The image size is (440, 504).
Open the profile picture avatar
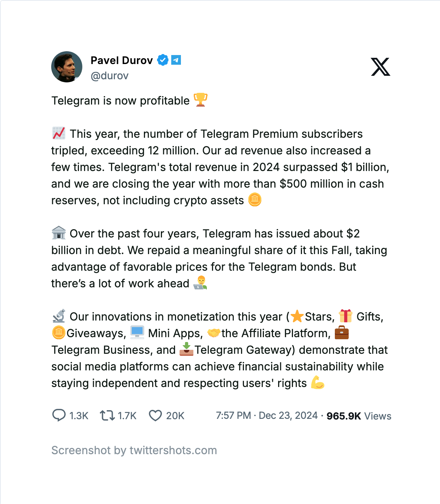tap(67, 67)
